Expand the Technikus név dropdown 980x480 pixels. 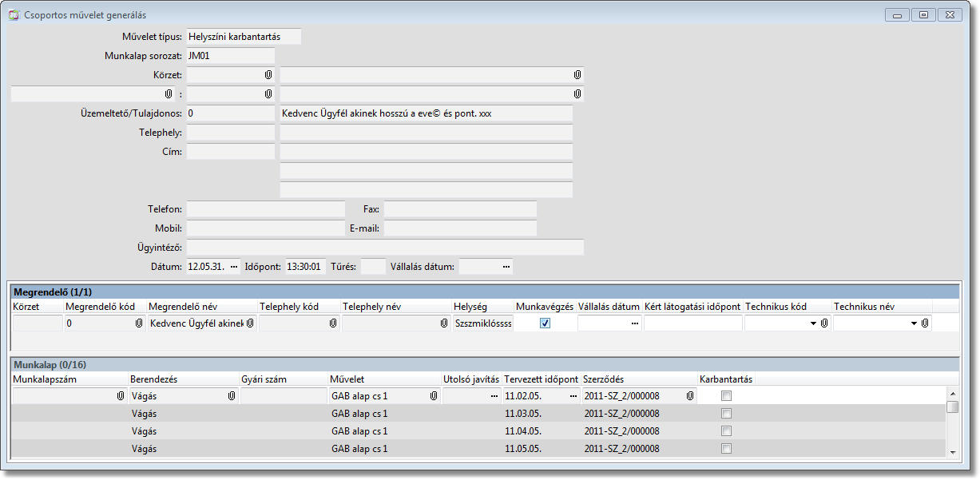pos(915,323)
